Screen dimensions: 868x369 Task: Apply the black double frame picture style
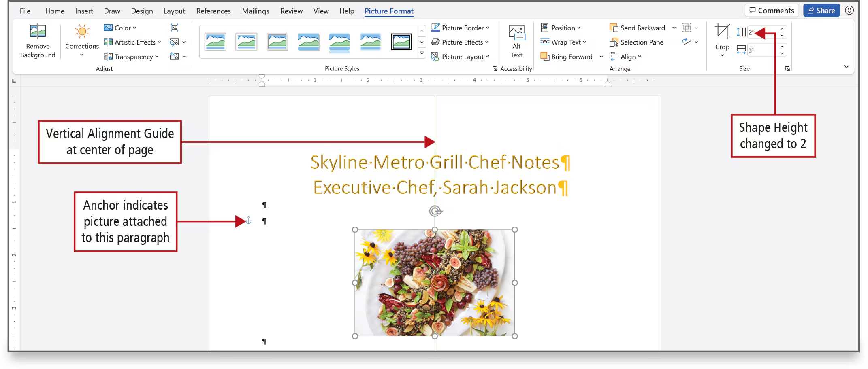(x=401, y=42)
